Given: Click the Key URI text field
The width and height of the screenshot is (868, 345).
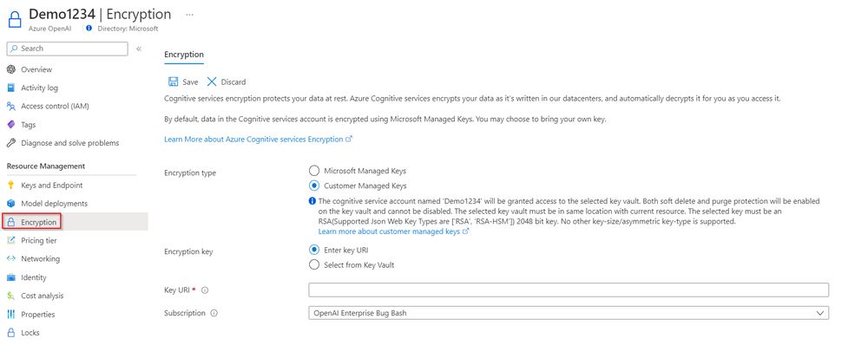Looking at the screenshot, I should point(569,290).
